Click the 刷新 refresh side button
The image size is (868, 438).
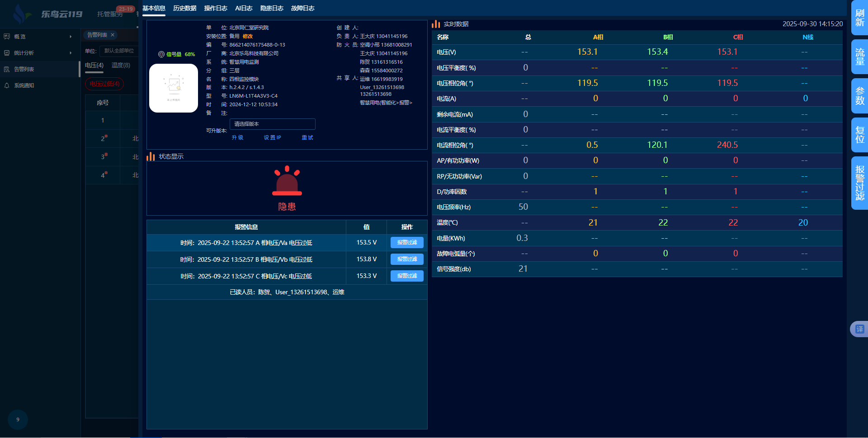[x=859, y=18]
